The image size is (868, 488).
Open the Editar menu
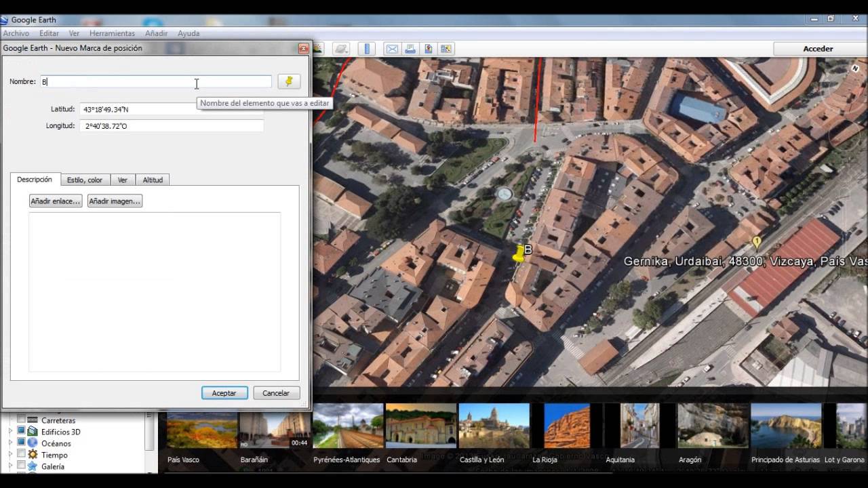49,33
